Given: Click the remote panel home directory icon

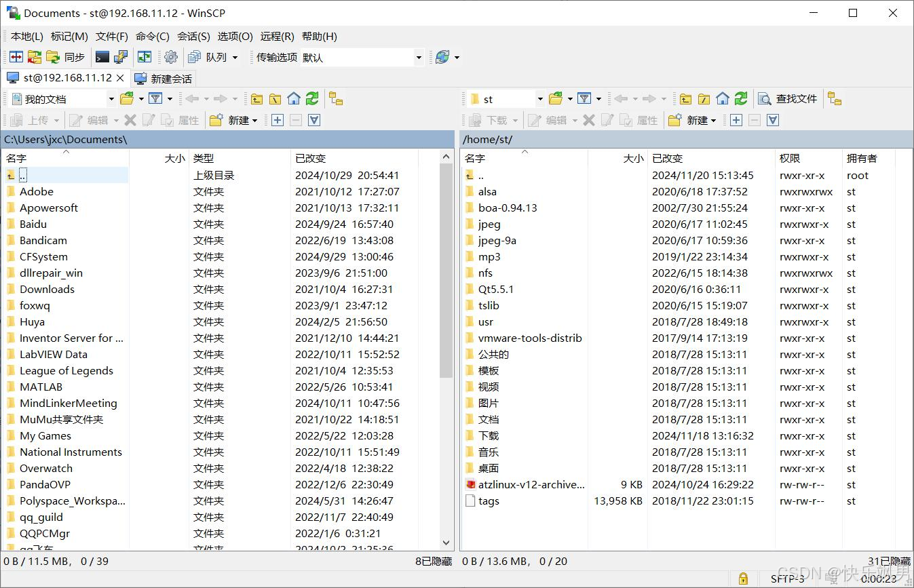Looking at the screenshot, I should pos(723,99).
